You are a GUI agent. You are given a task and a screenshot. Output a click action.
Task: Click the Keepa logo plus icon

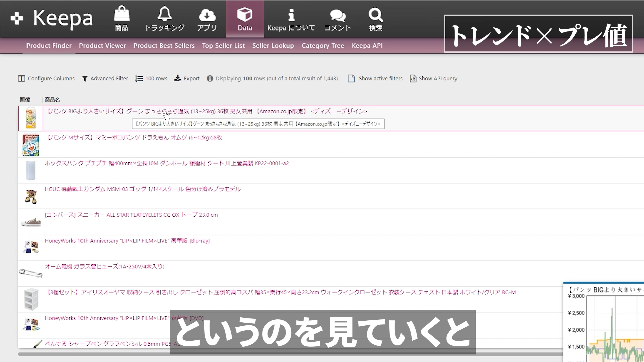pyautogui.click(x=17, y=18)
